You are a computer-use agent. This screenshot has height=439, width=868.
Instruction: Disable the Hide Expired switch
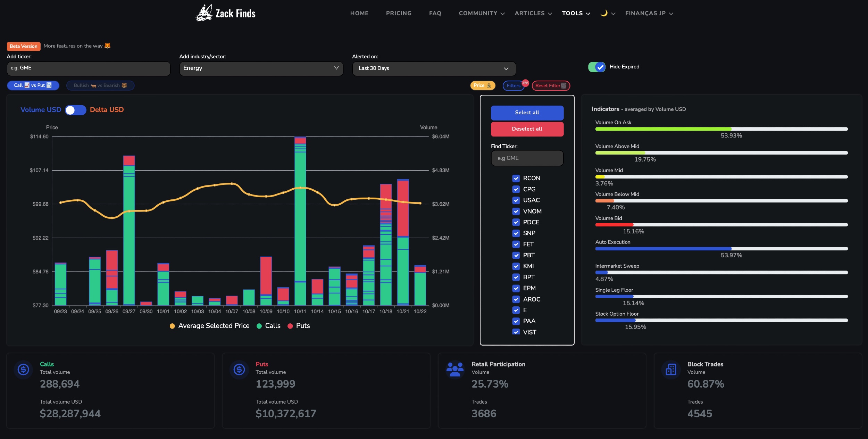click(x=597, y=67)
